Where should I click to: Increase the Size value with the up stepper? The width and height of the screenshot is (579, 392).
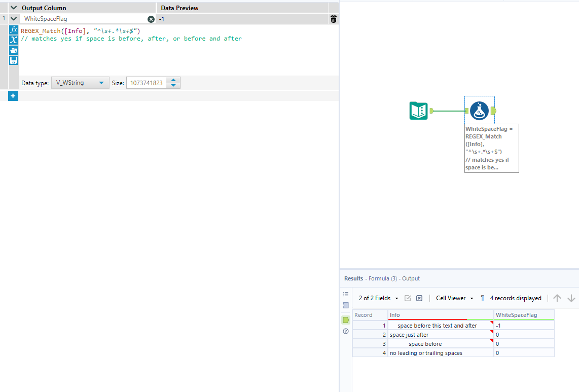[174, 80]
